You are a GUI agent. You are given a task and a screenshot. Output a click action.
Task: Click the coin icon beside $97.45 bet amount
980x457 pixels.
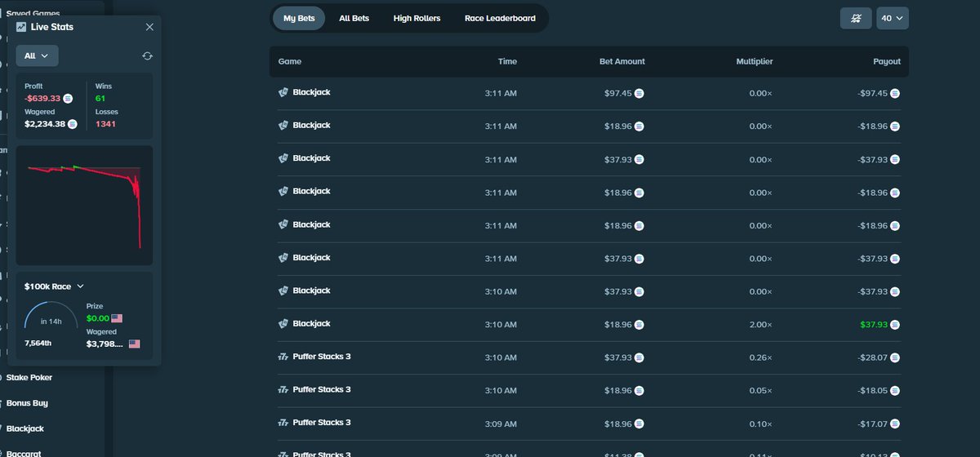click(x=639, y=94)
